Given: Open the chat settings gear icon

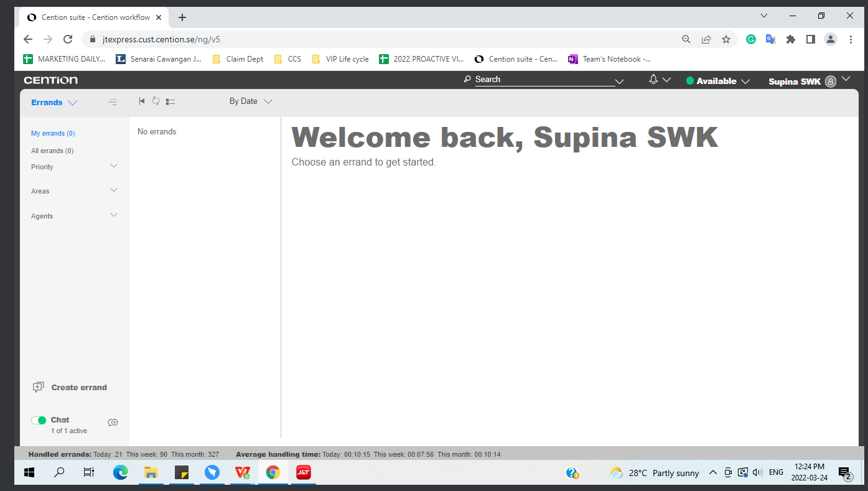Looking at the screenshot, I should pos(113,423).
